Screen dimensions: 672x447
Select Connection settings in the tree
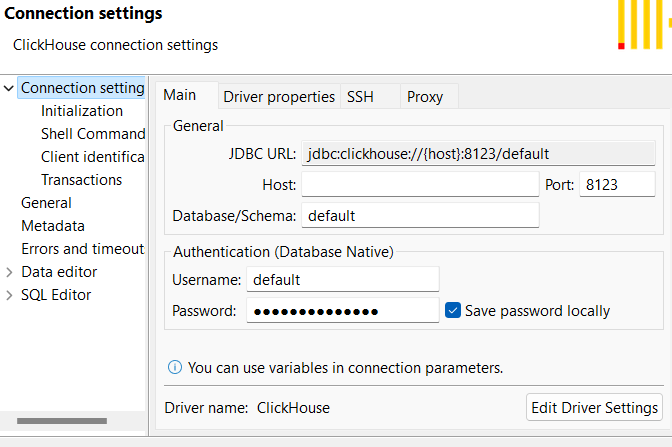[x=82, y=88]
